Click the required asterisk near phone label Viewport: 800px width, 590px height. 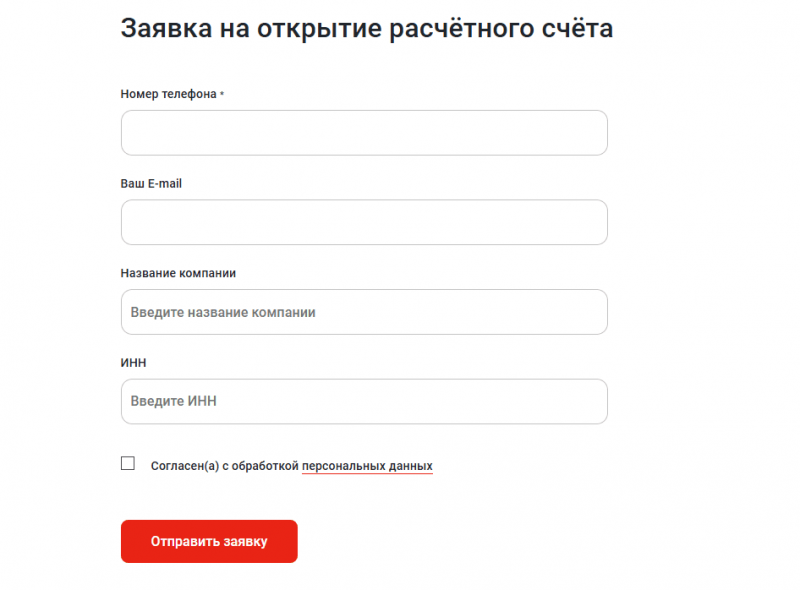point(221,93)
